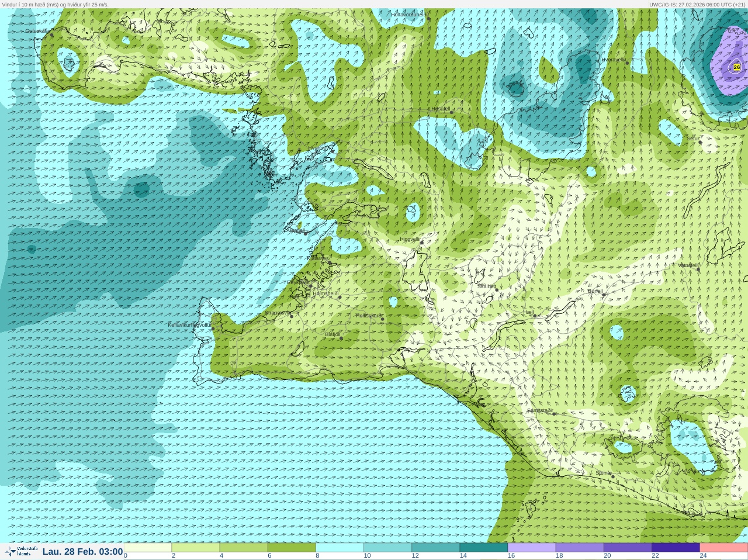Select the 10–12 m/s legend swatch

click(x=387, y=548)
